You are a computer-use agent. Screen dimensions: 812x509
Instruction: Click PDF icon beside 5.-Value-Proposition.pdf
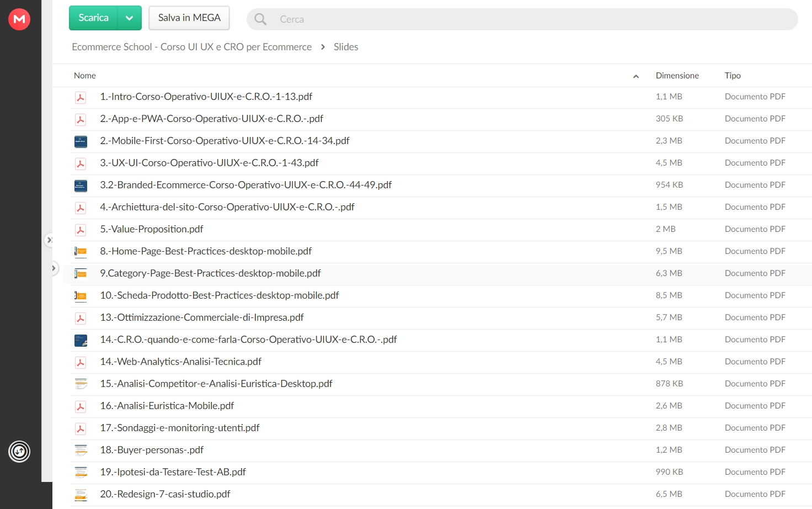81,230
